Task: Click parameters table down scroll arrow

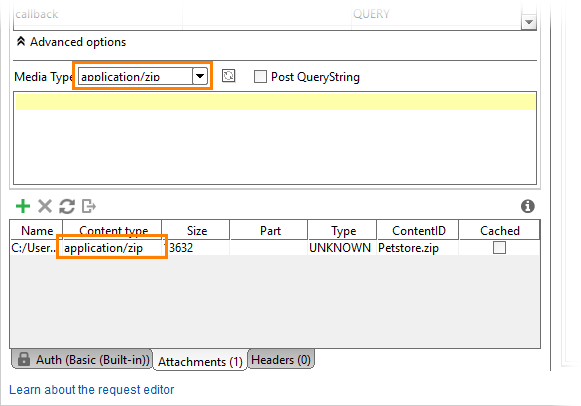Action: coord(529,22)
